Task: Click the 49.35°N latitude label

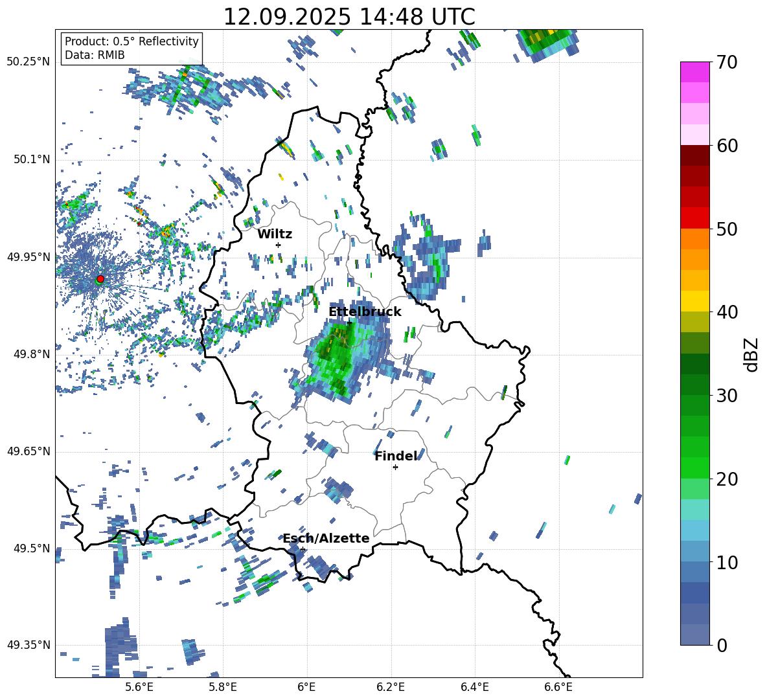Action: point(29,645)
